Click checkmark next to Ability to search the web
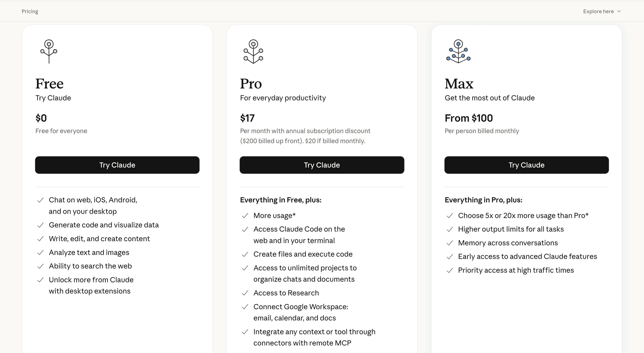Image resolution: width=644 pixels, height=353 pixels. (40, 266)
